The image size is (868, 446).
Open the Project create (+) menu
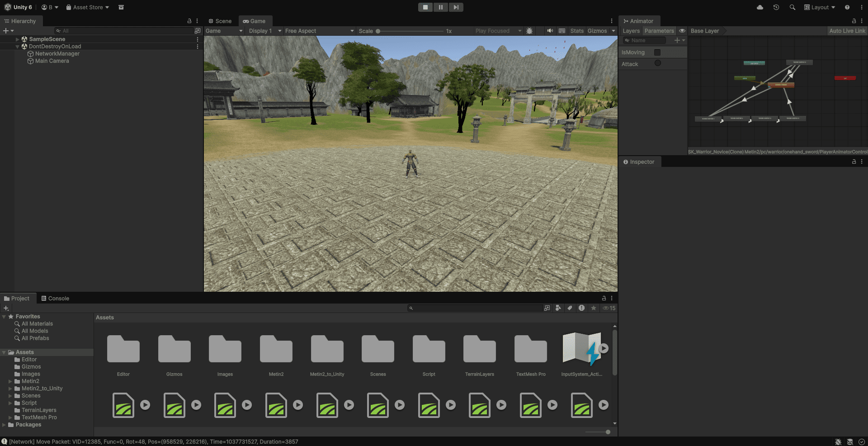pos(6,308)
